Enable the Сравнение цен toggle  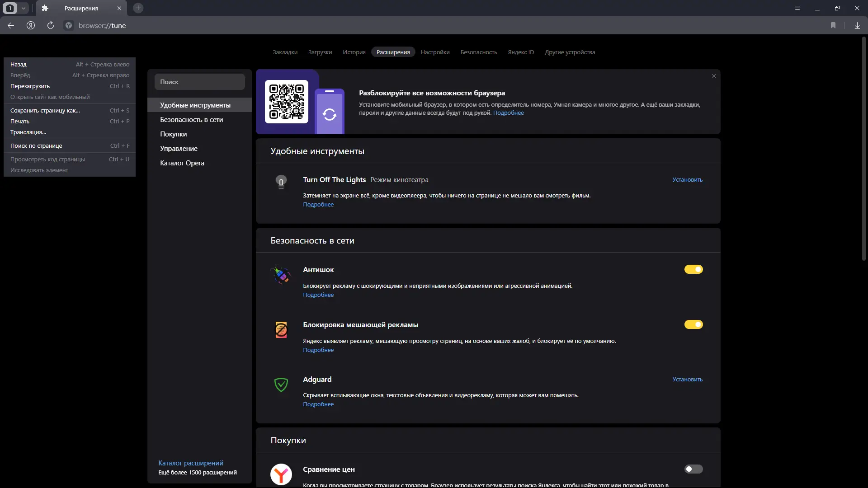pyautogui.click(x=693, y=469)
